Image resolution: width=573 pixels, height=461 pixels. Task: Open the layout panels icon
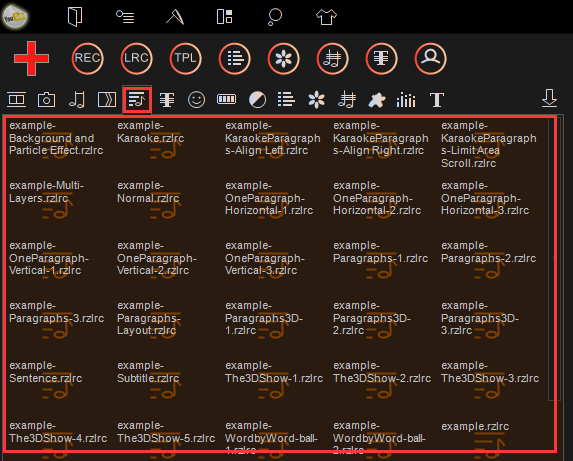[x=224, y=17]
